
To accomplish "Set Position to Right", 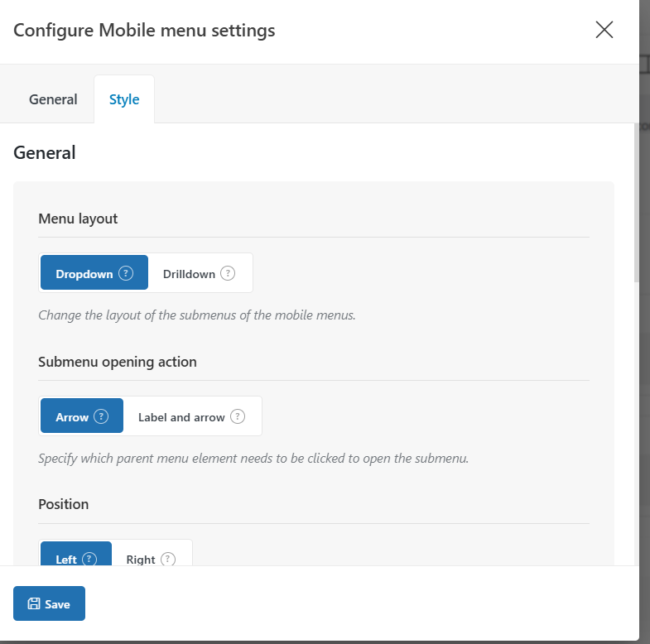I will point(151,554).
